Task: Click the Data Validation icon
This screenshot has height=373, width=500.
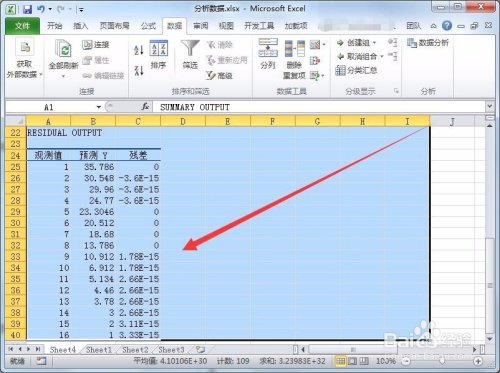Action: (x=315, y=44)
